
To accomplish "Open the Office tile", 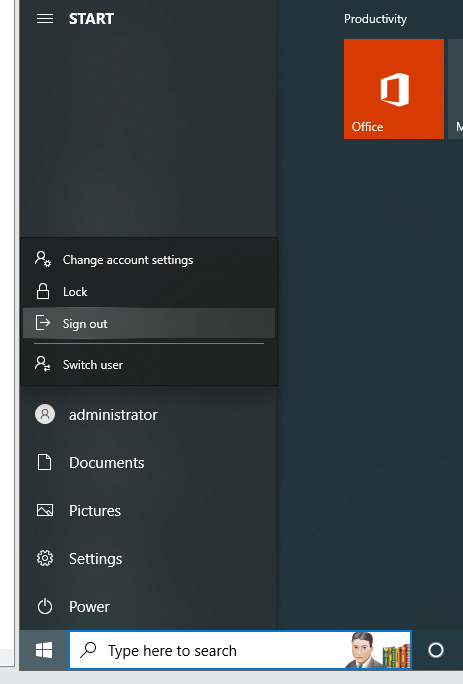I will 394,89.
